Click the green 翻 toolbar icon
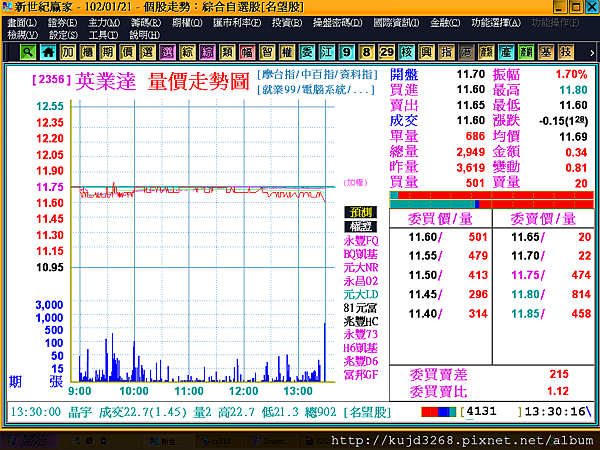Image resolution: width=600 pixels, height=450 pixels. coord(526,52)
